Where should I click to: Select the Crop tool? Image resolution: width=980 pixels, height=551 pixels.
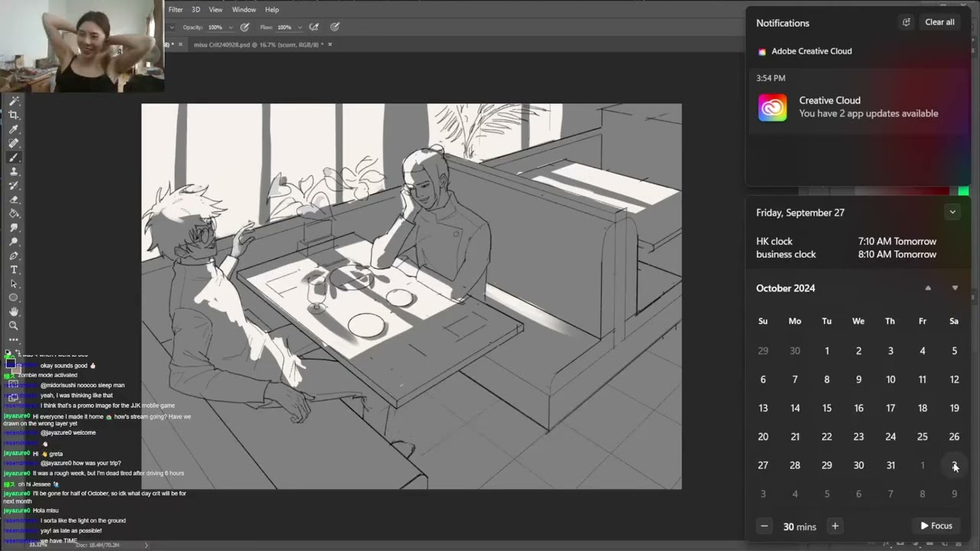14,115
